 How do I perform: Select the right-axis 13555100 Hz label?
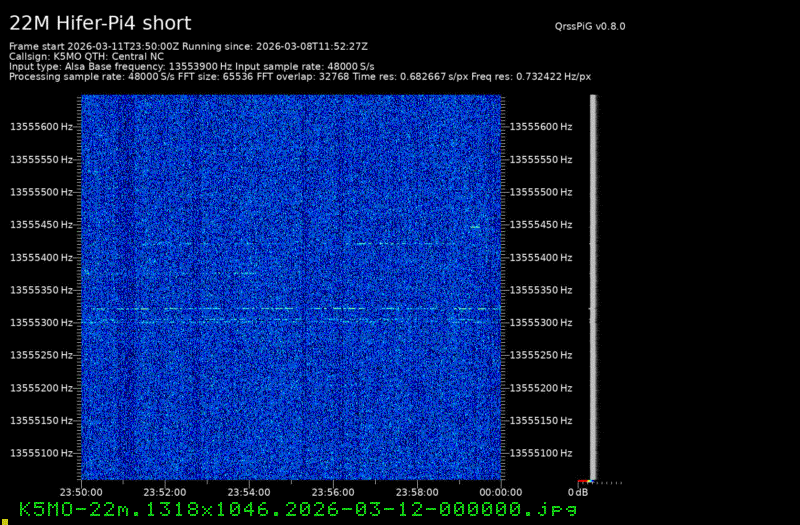(x=541, y=453)
